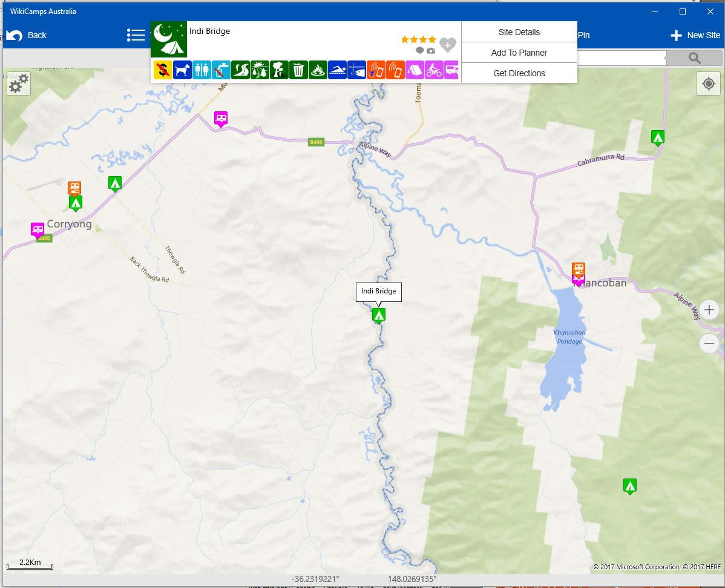
Task: Click Get Directions for this site
Action: click(x=519, y=73)
